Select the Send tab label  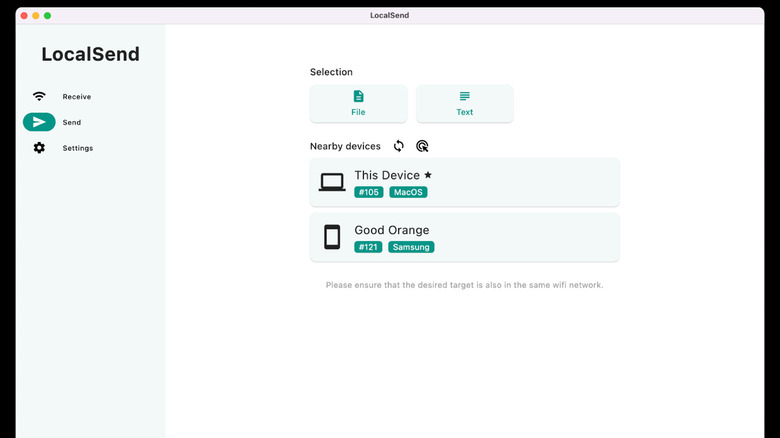71,122
